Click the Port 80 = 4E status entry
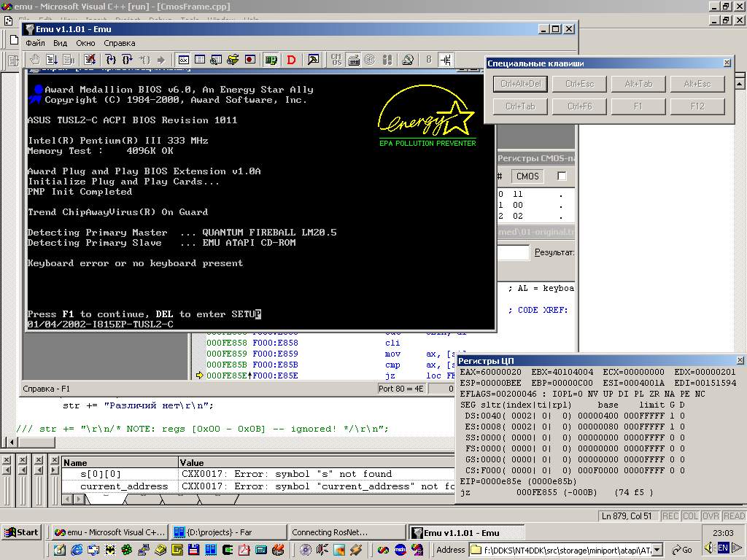Screen dimensions: 747x560 (400, 389)
